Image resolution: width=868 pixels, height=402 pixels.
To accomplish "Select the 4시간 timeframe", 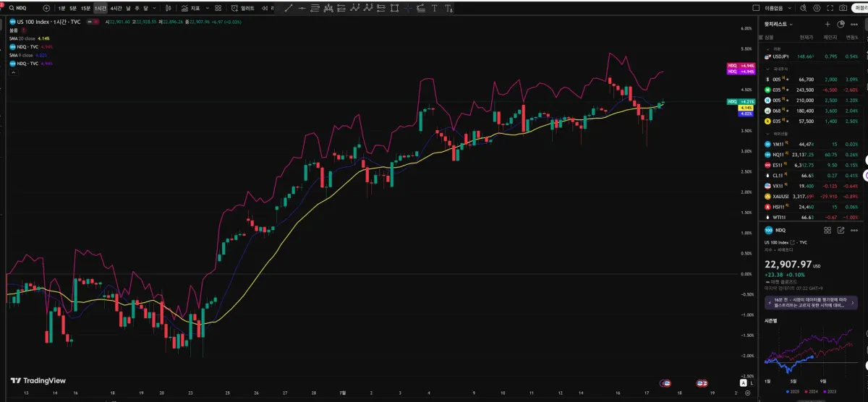I will coord(116,8).
